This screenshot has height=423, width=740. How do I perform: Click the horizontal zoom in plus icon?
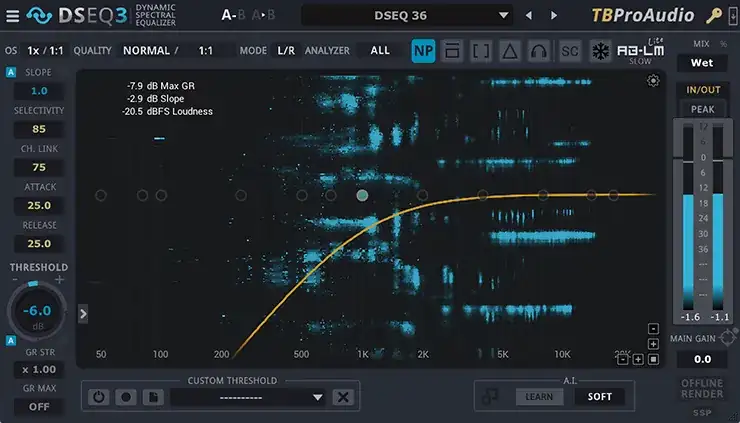coord(638,360)
